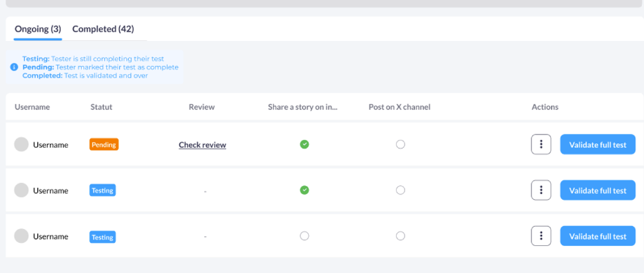Open three-dot menu in Testing row with green check
The height and width of the screenshot is (273, 644).
[541, 190]
